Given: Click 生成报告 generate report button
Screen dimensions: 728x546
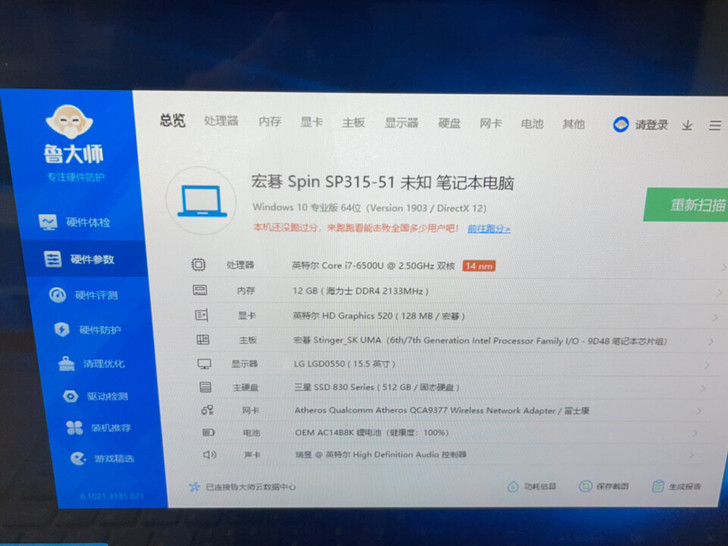Looking at the screenshot, I should (x=677, y=486).
